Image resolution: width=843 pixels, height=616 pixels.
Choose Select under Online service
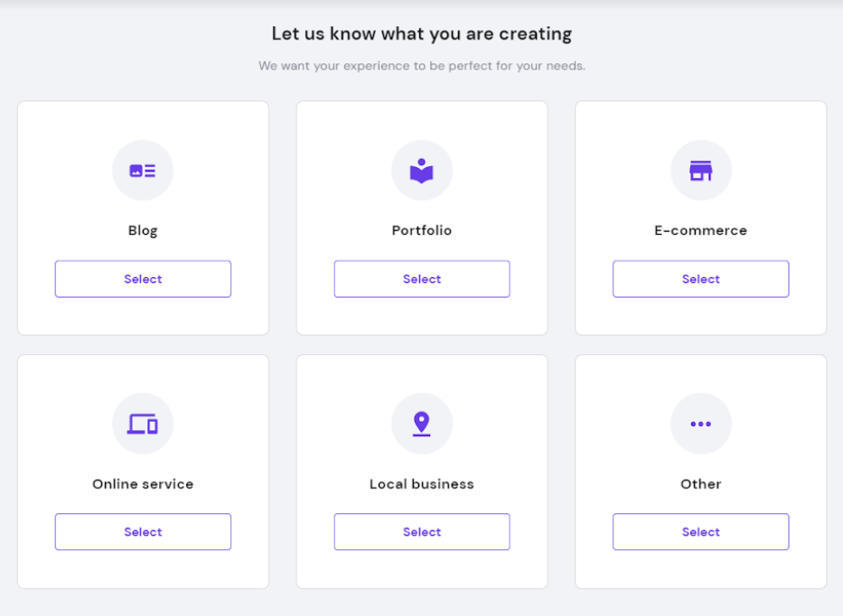143,532
